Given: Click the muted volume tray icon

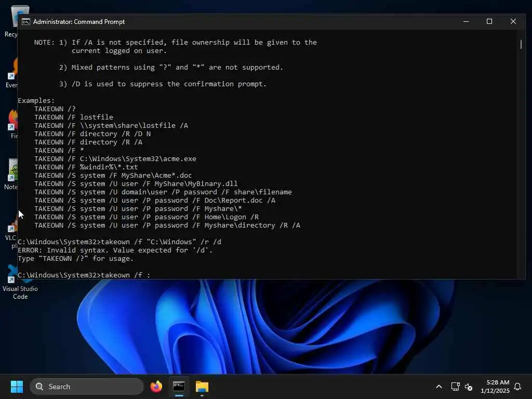Looking at the screenshot, I should 469,387.
